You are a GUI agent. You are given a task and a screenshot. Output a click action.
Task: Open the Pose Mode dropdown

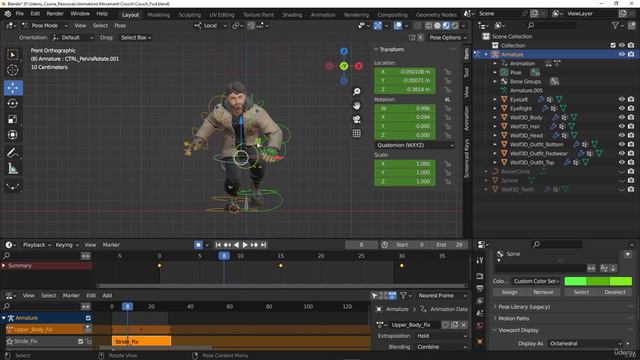coord(45,25)
